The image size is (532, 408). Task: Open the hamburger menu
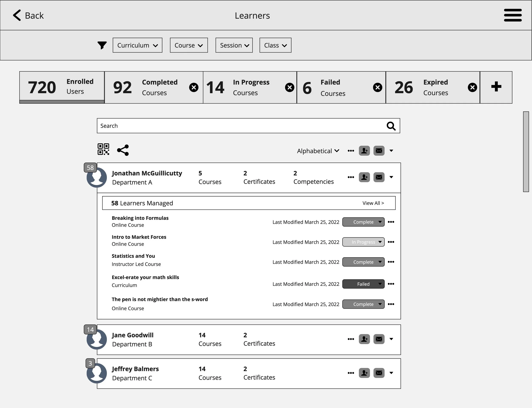click(x=513, y=15)
